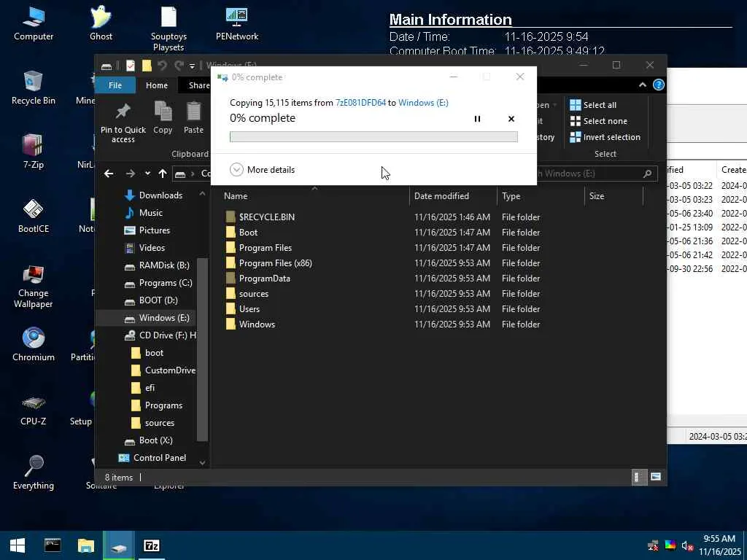Click Invert selection in the ribbon
Viewport: 747px width, 560px height.
[x=605, y=137]
